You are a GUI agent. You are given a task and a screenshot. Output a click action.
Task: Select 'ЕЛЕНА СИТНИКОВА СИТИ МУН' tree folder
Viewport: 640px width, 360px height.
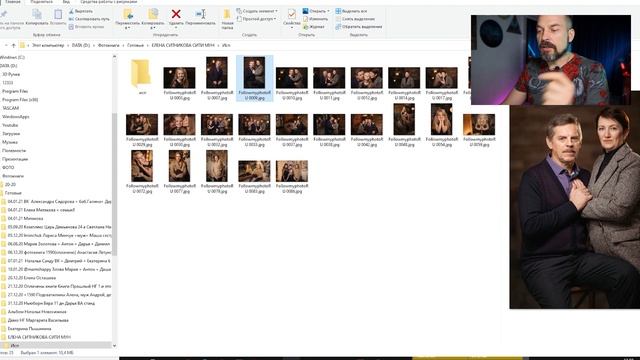coord(39,337)
